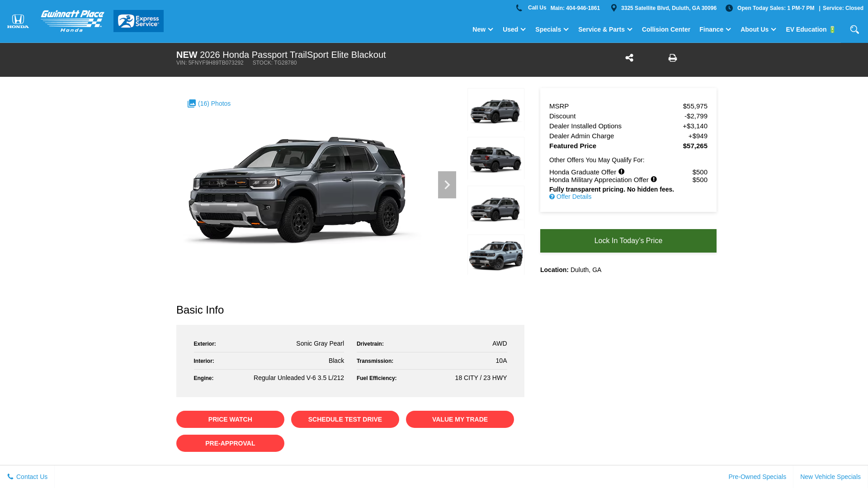Select the third gray front-view thumbnail
Image resolution: width=868 pixels, height=488 pixels.
click(x=496, y=207)
